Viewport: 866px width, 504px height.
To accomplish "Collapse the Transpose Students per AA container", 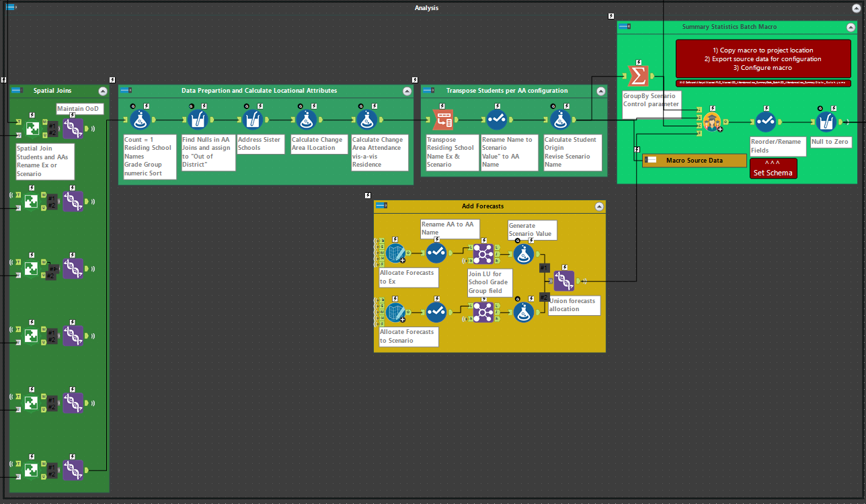I will (600, 91).
